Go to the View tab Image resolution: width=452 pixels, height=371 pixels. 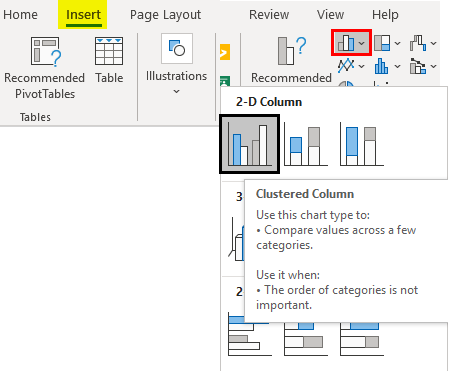pos(330,15)
